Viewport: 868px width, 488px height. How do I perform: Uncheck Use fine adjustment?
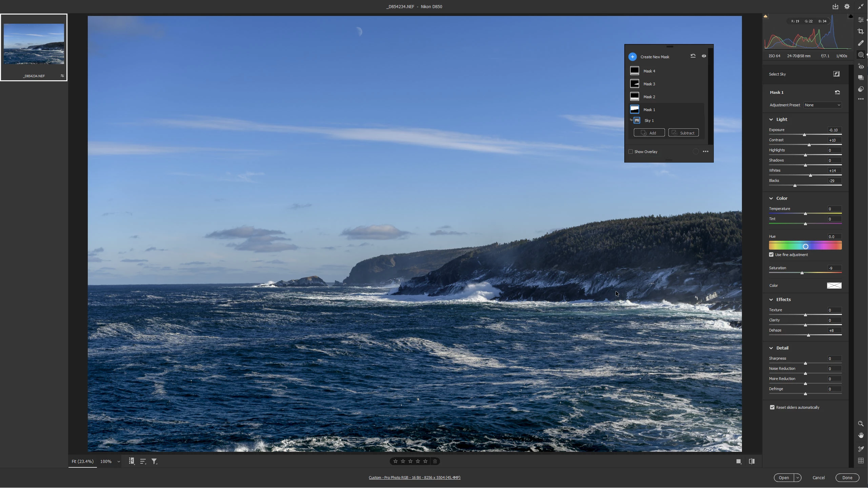point(771,255)
